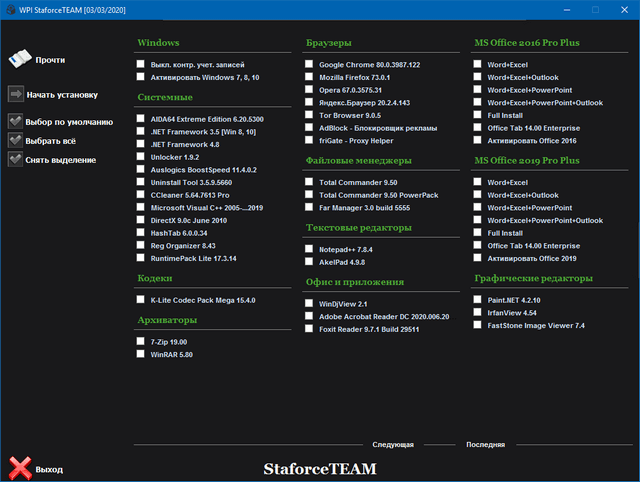Go to the Следующая page link
This screenshot has height=482, width=640.
tap(393, 444)
